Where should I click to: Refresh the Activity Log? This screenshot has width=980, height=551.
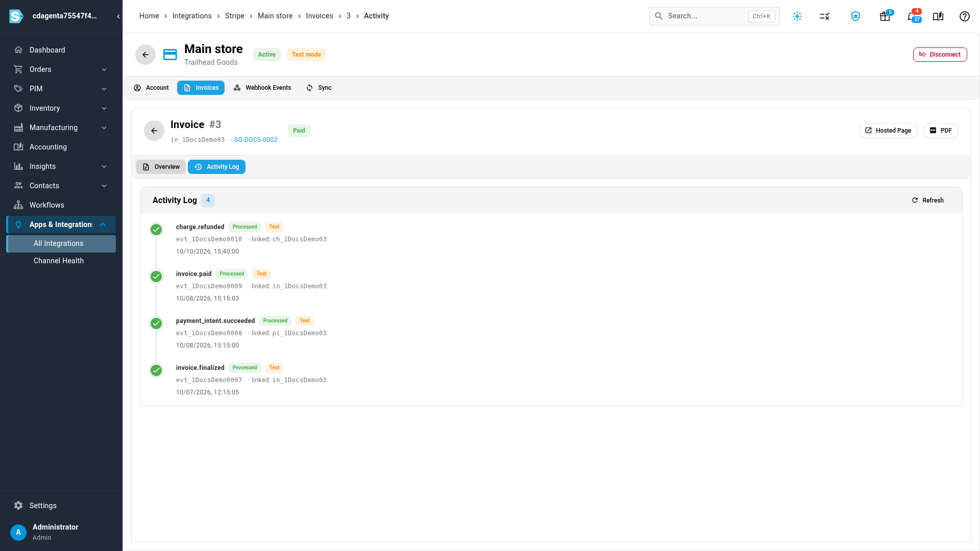point(927,201)
